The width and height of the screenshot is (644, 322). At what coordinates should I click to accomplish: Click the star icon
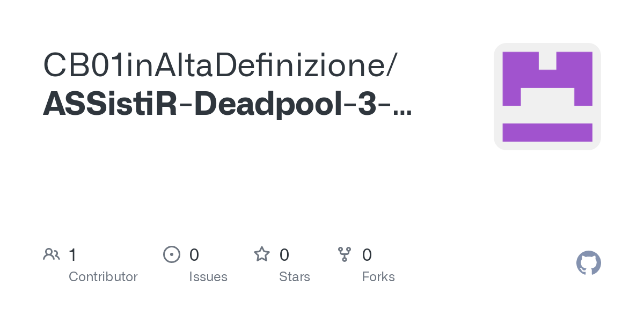(262, 254)
